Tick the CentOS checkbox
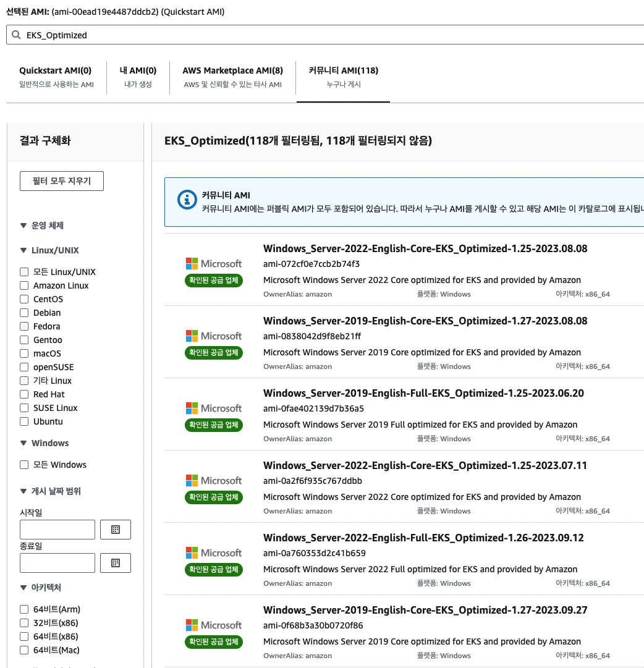644x668 pixels. (x=24, y=299)
